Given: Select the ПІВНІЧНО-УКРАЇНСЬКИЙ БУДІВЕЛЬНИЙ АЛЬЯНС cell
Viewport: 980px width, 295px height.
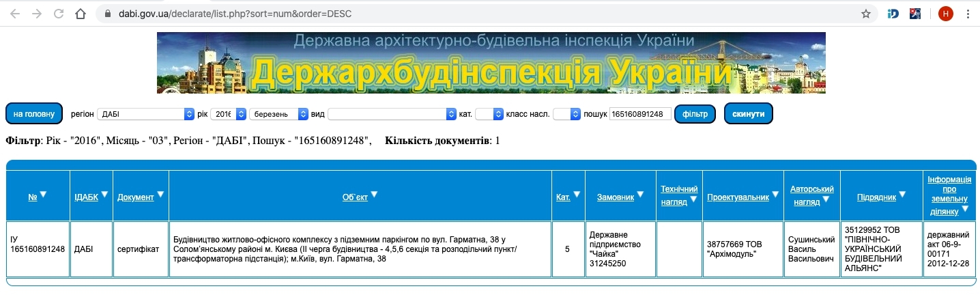Looking at the screenshot, I should pyautogui.click(x=881, y=249).
